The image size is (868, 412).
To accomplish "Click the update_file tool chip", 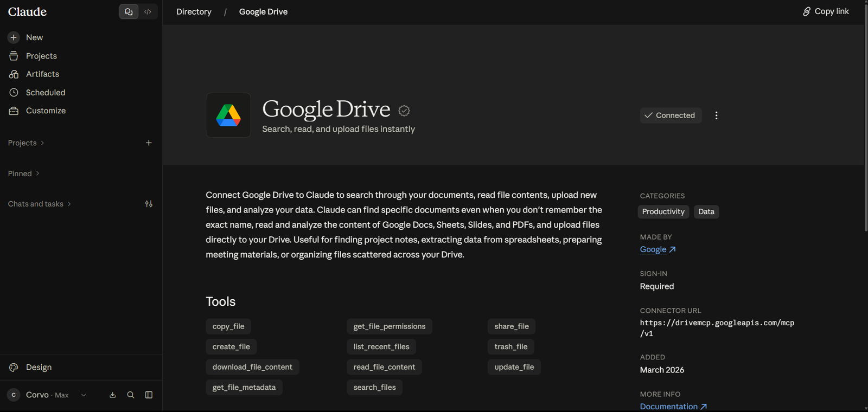I will pos(514,367).
